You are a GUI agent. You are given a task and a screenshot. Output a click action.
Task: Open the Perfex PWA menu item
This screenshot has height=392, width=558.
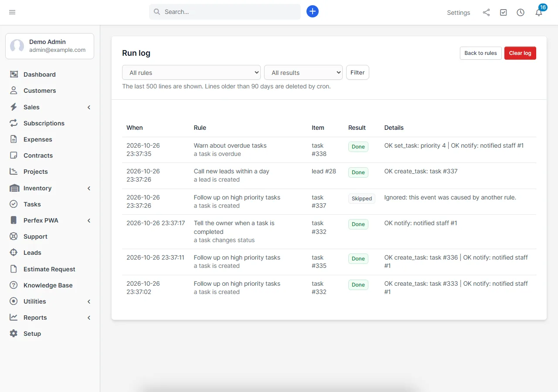(50, 220)
